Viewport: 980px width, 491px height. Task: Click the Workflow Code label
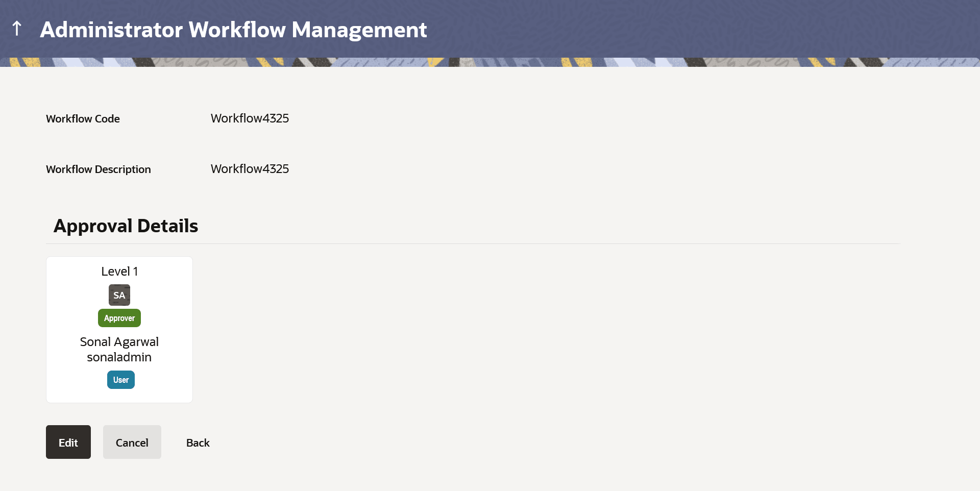(x=83, y=118)
